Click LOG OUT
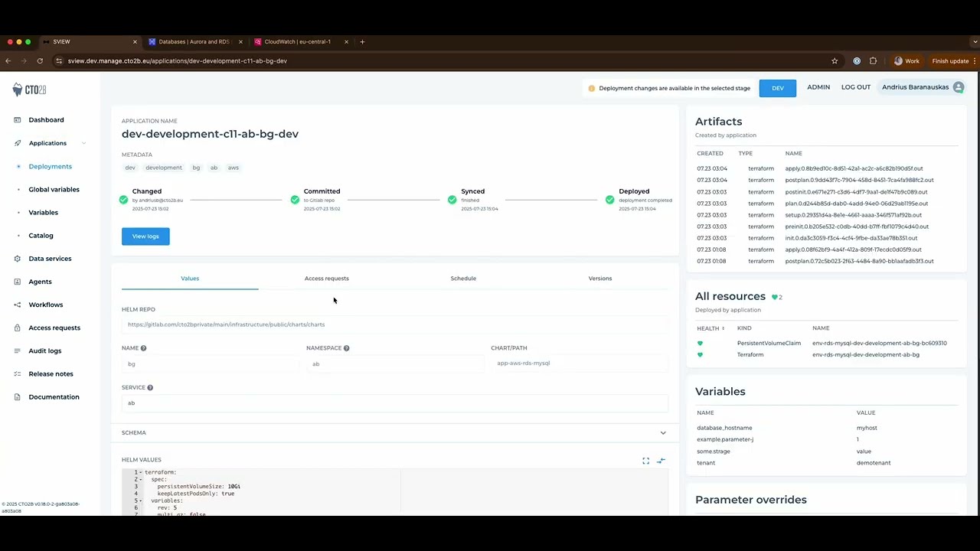Image resolution: width=980 pixels, height=551 pixels. pyautogui.click(x=856, y=87)
